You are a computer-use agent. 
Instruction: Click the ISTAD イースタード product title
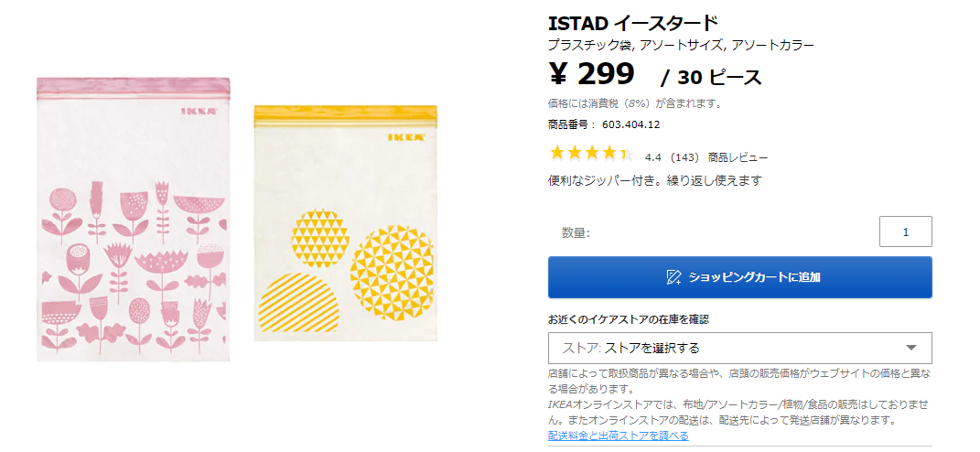pyautogui.click(x=632, y=23)
